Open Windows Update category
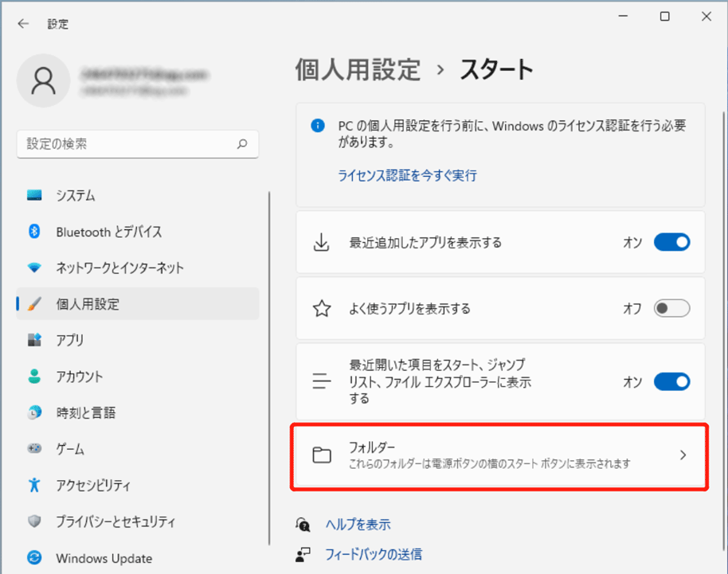The width and height of the screenshot is (728, 574). [x=138, y=558]
